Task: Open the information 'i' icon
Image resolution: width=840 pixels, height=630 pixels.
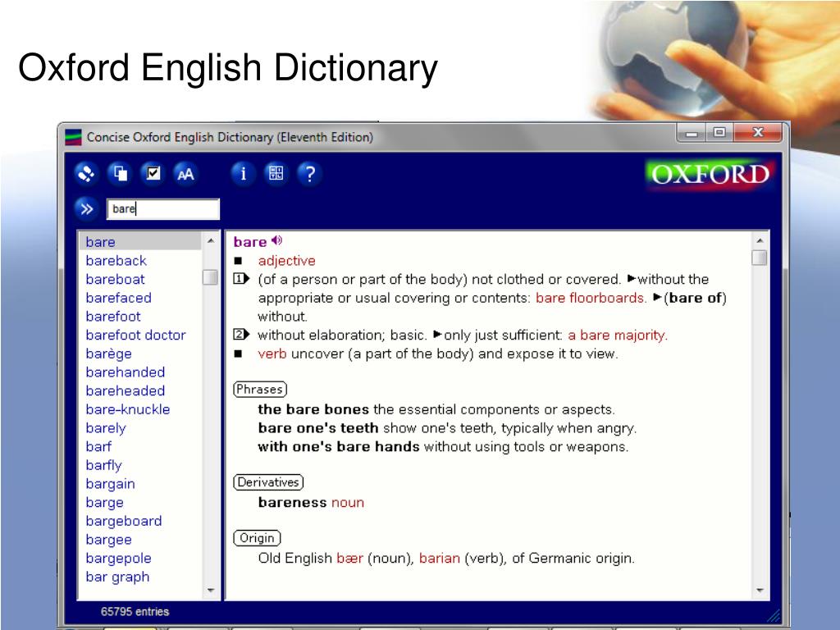Action: click(243, 174)
